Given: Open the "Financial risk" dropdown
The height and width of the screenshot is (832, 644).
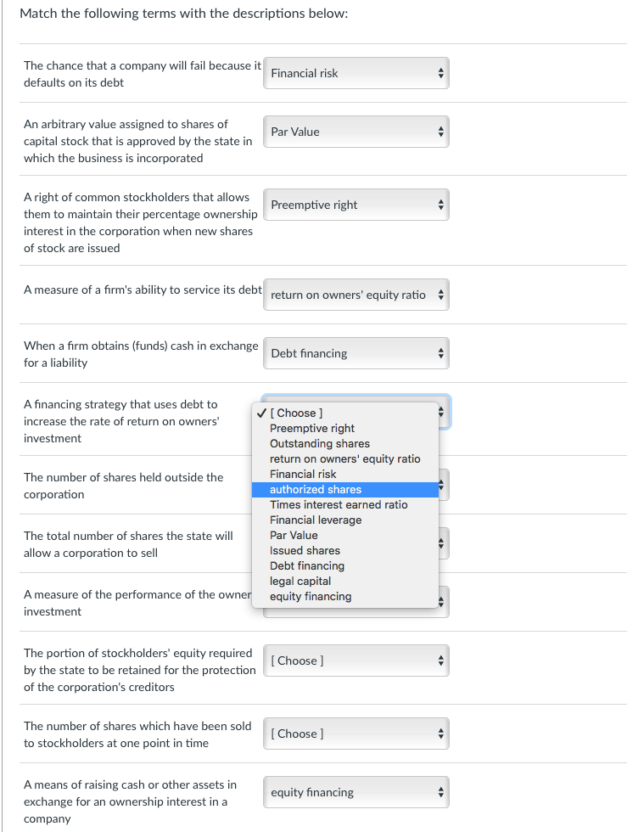Looking at the screenshot, I should [356, 73].
